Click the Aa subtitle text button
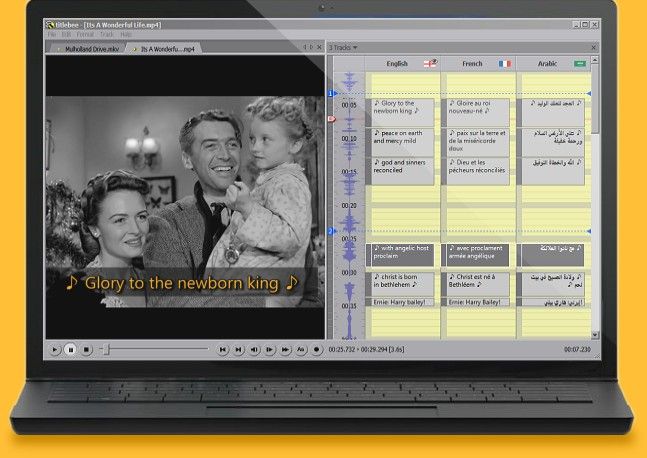The width and height of the screenshot is (647, 458). pos(301,350)
